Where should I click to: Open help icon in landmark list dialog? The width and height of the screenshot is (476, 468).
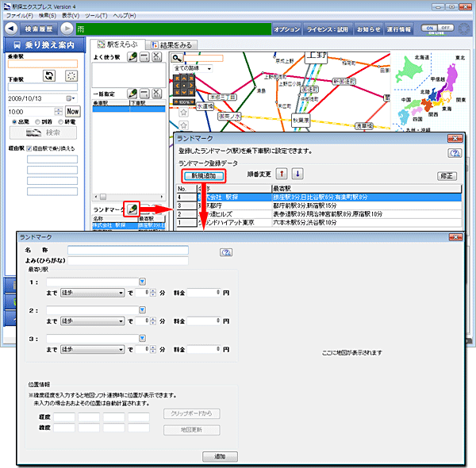click(455, 153)
